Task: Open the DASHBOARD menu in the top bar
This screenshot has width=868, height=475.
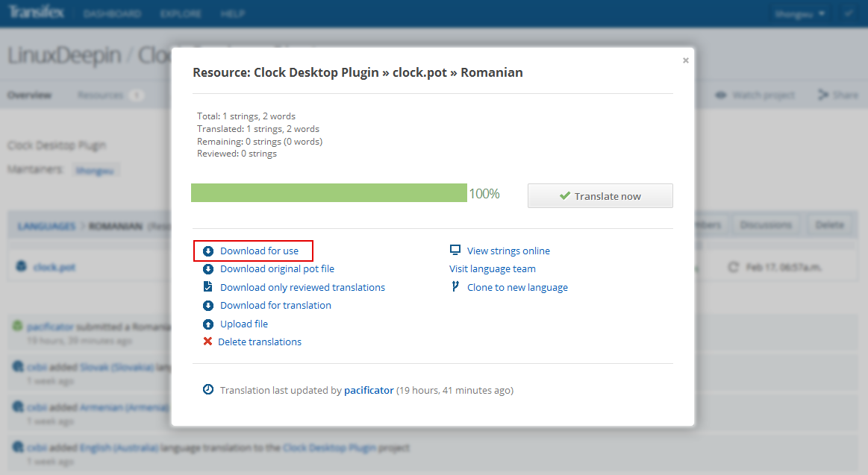Action: click(x=113, y=14)
